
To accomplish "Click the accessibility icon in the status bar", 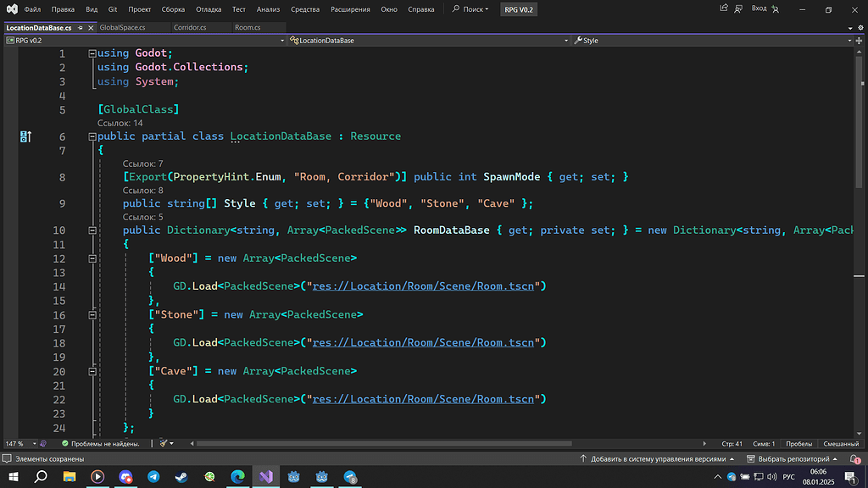I will pyautogui.click(x=43, y=443).
